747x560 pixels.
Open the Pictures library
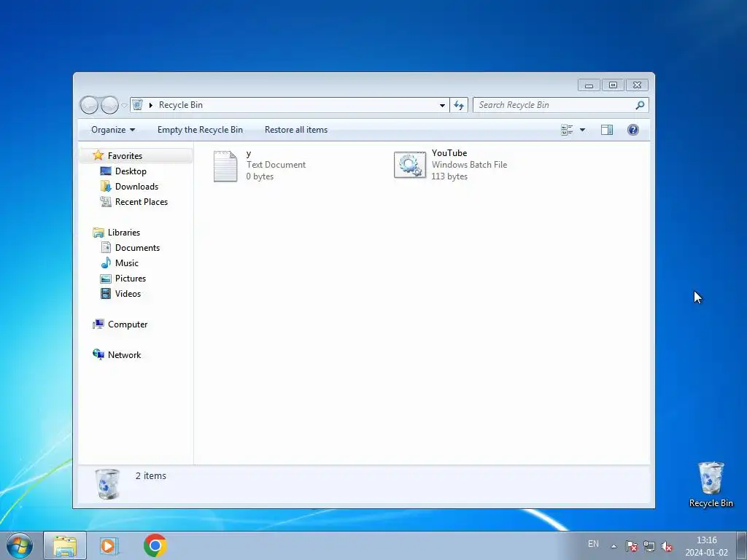[x=131, y=278]
